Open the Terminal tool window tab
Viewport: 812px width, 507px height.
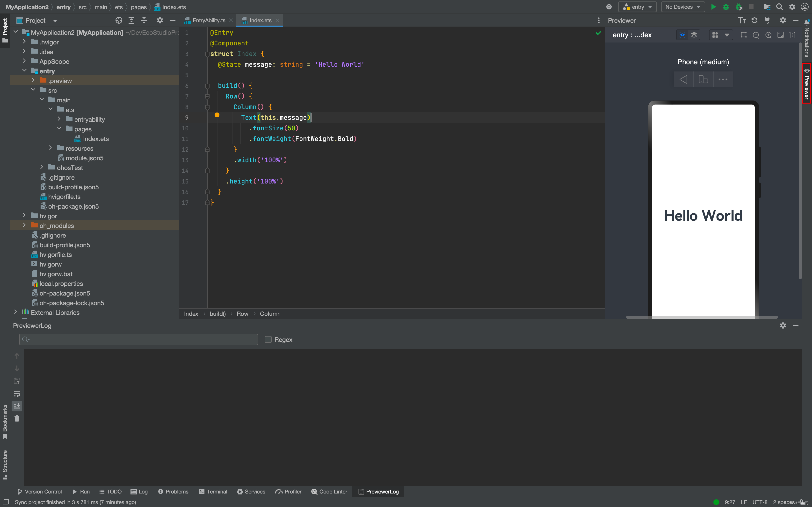pyautogui.click(x=213, y=492)
